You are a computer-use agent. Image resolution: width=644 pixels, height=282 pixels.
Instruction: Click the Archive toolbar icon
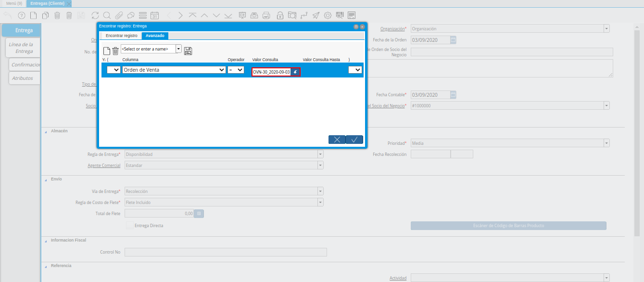click(254, 15)
